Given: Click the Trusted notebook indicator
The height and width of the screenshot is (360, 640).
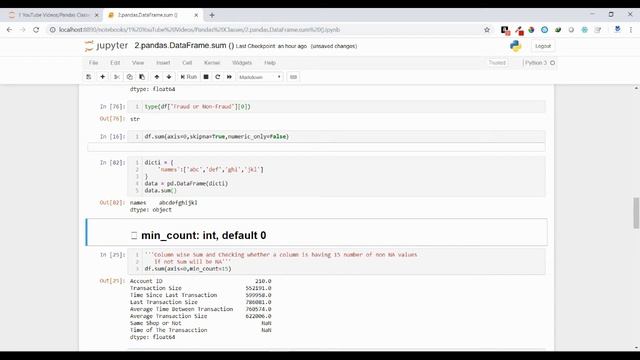Looking at the screenshot, I should click(x=497, y=62).
